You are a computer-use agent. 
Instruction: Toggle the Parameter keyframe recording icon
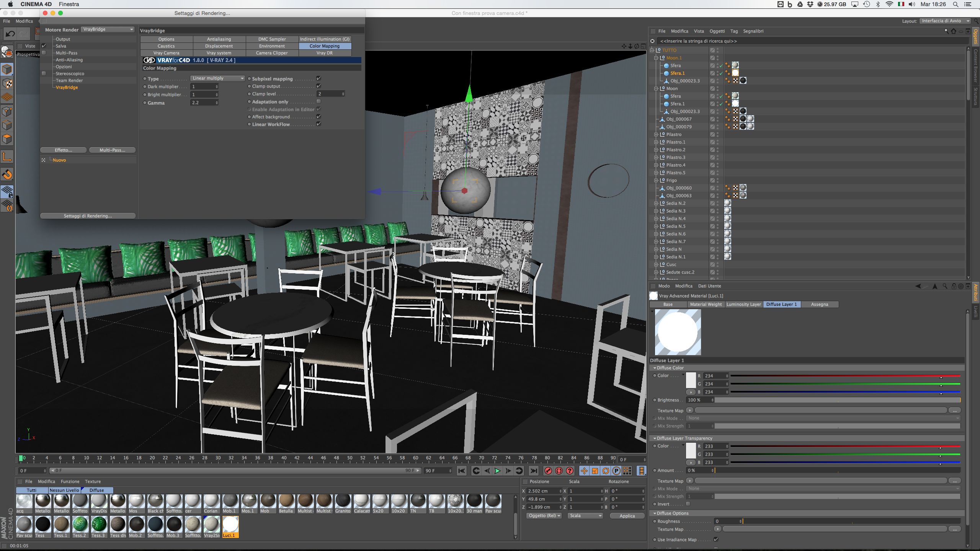pyautogui.click(x=616, y=471)
